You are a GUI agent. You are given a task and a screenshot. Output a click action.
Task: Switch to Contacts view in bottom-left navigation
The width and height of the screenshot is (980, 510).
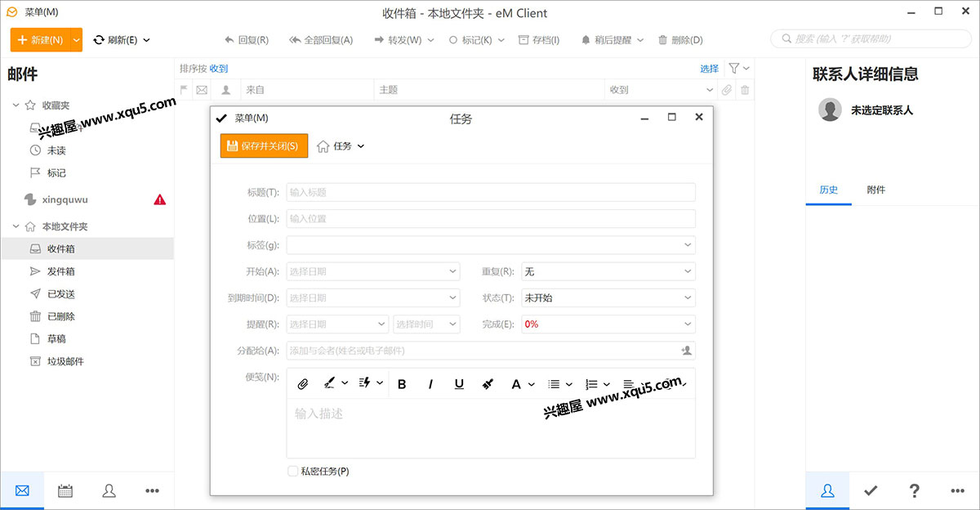tap(109, 490)
